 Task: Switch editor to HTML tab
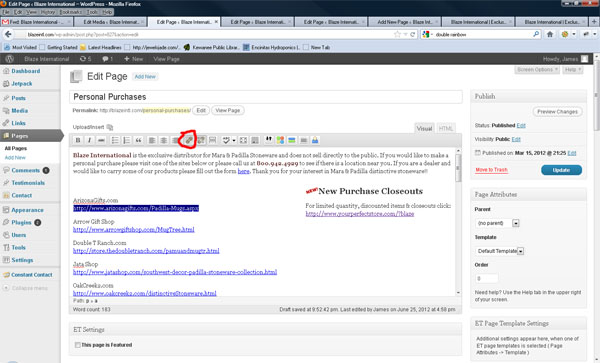[446, 129]
